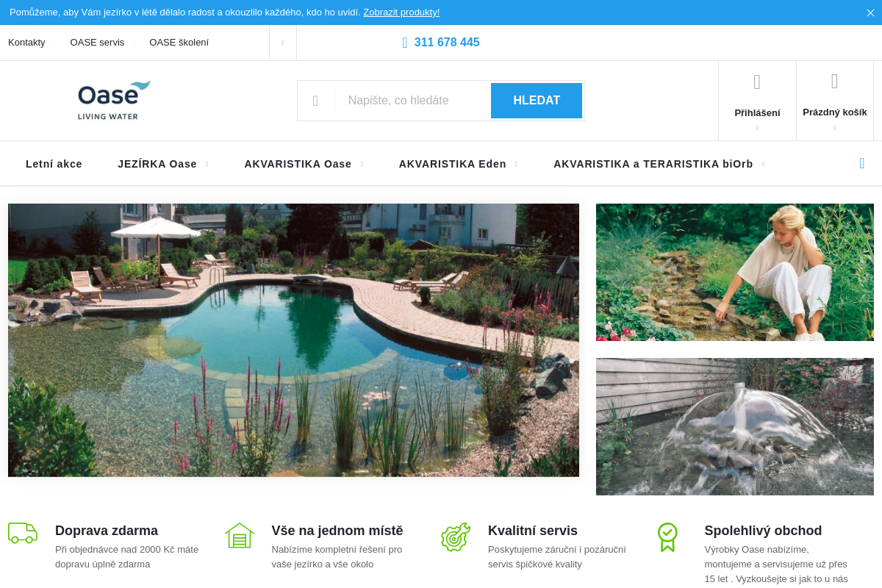882x588 pixels.
Task: Click the HLEDAT search button
Action: click(x=537, y=101)
